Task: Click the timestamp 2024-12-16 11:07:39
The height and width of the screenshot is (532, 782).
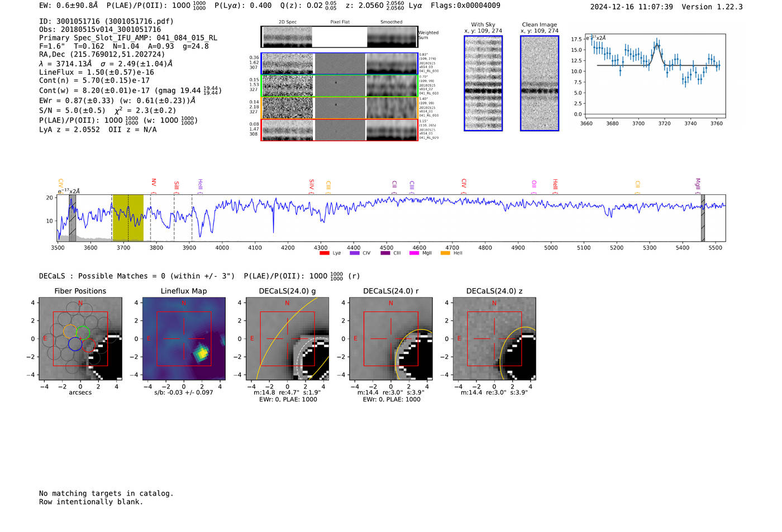Action: tap(632, 7)
